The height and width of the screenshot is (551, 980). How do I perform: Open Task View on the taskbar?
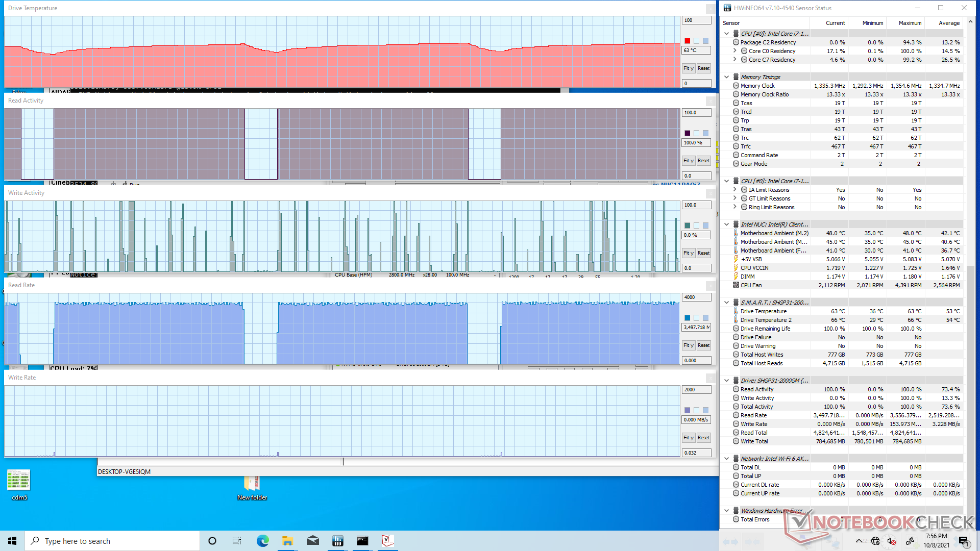(237, 541)
